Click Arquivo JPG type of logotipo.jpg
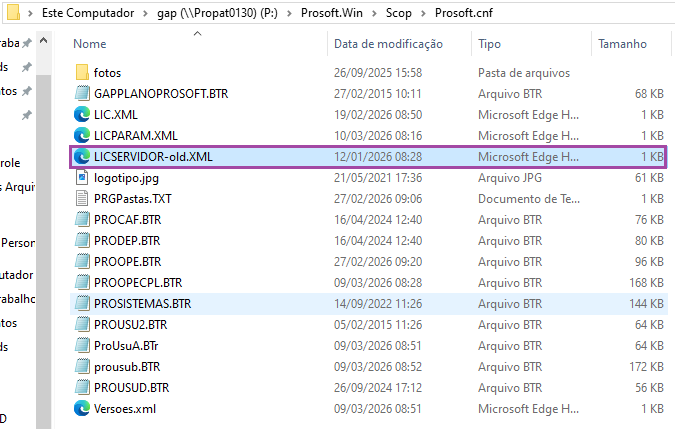Viewport: 675px width, 429px height. 510,178
